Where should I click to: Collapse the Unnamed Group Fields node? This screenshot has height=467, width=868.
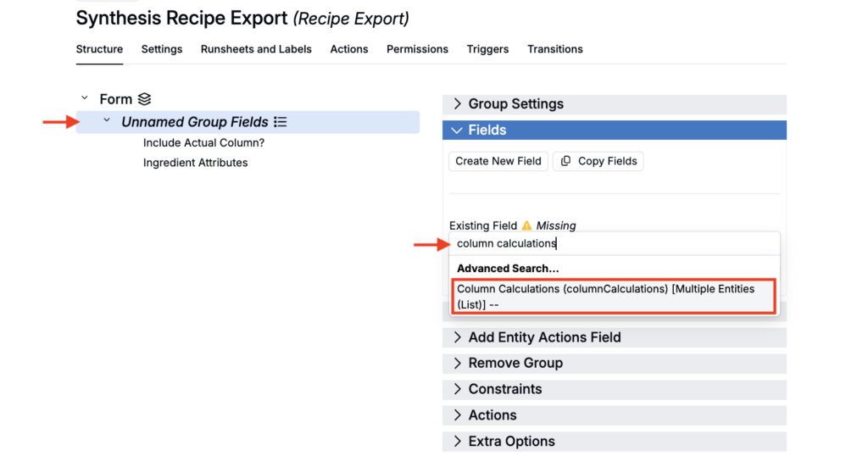pyautogui.click(x=107, y=121)
